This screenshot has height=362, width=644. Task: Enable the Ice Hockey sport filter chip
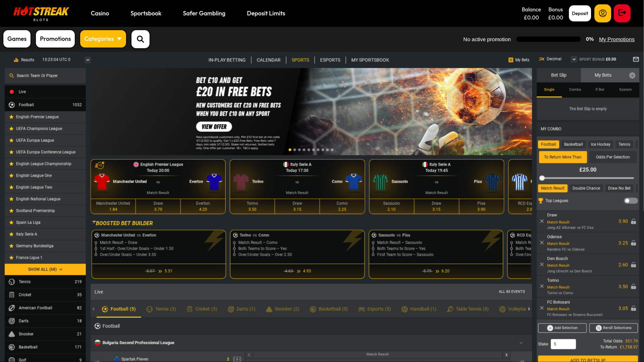pyautogui.click(x=600, y=144)
